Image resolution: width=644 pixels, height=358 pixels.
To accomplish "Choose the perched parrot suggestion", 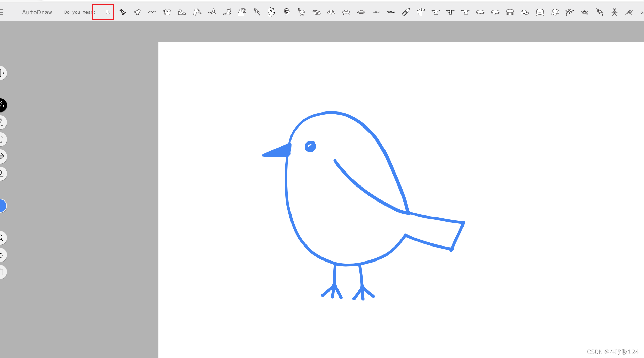I will pyautogui.click(x=257, y=12).
